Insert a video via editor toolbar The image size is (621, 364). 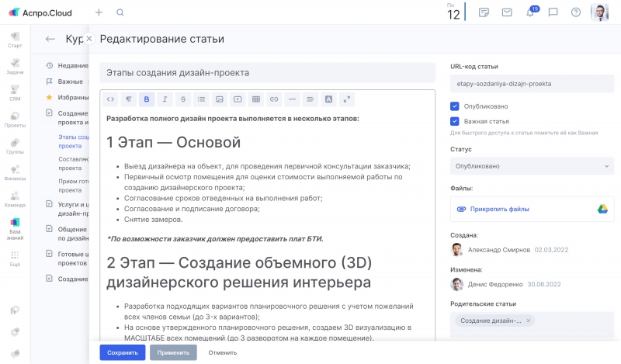(238, 99)
